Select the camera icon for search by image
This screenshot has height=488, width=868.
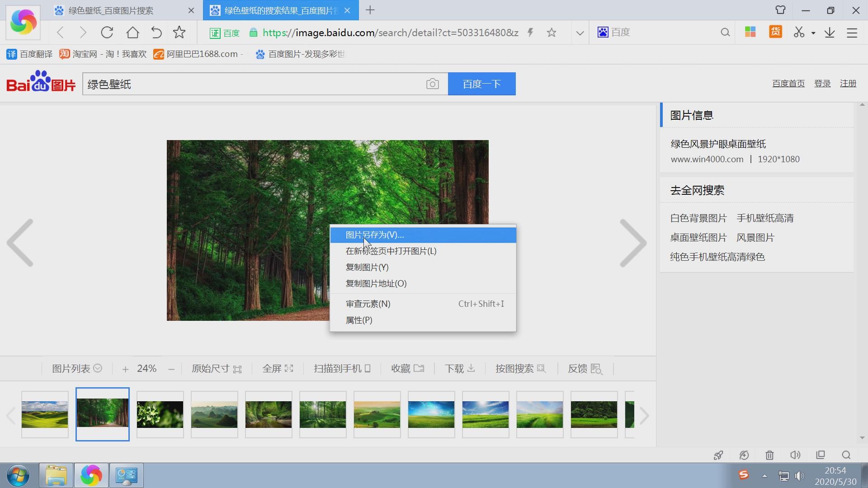[433, 84]
